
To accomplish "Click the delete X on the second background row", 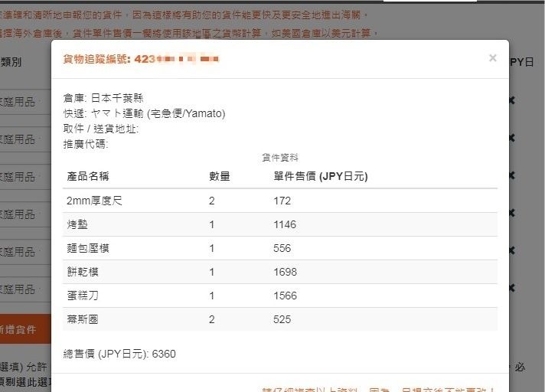I will click(511, 138).
